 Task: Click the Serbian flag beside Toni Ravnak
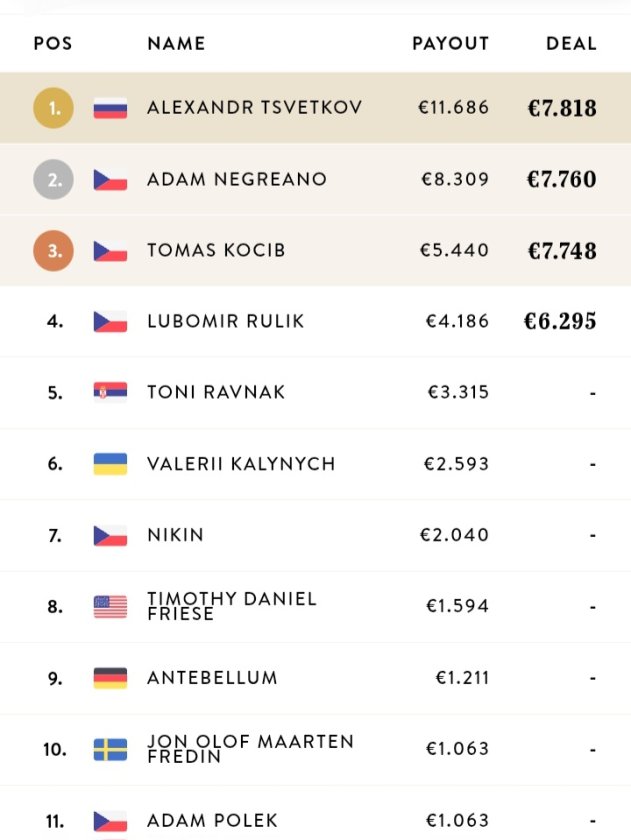(110, 392)
